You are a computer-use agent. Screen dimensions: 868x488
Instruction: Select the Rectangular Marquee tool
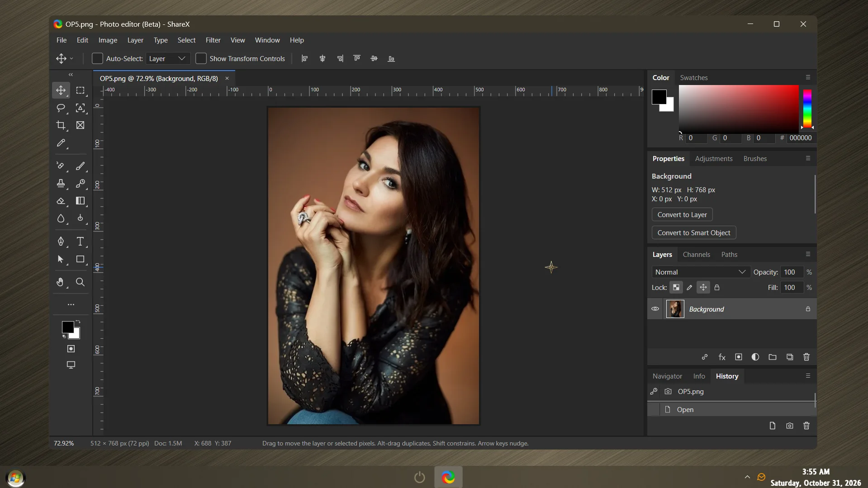pyautogui.click(x=80, y=90)
